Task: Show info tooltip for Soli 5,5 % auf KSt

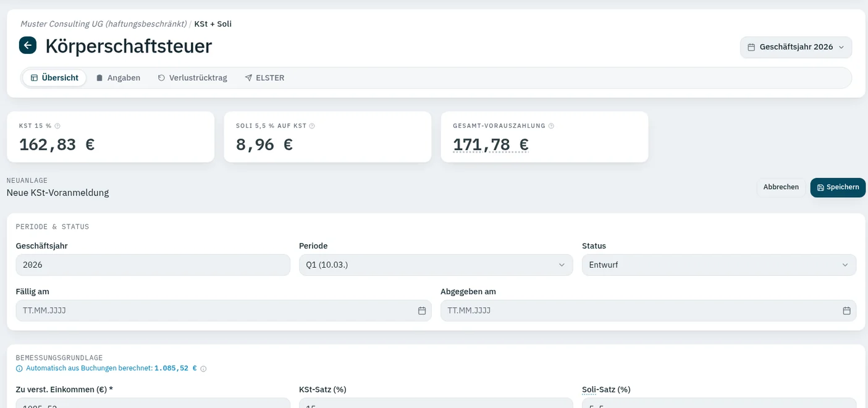Action: coord(312,126)
